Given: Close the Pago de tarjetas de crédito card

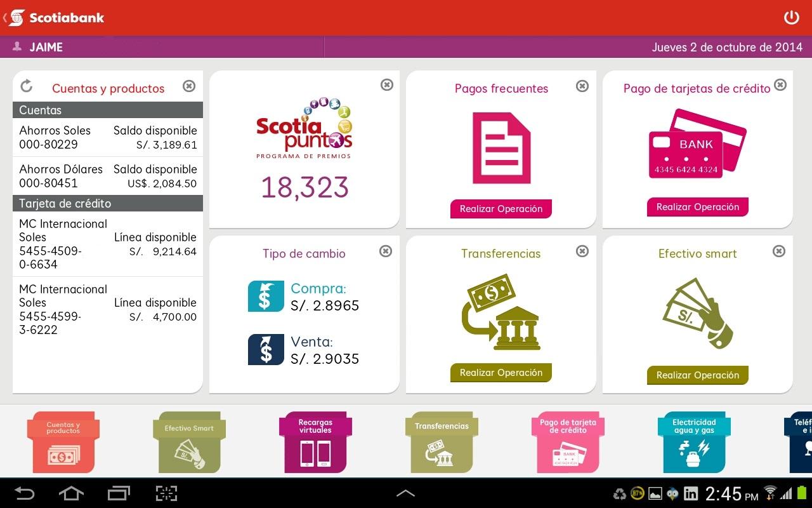Looking at the screenshot, I should point(780,84).
